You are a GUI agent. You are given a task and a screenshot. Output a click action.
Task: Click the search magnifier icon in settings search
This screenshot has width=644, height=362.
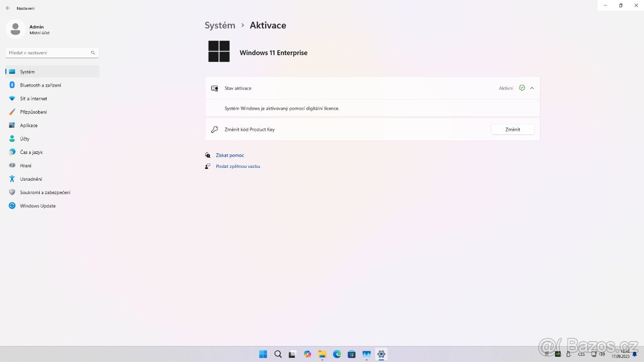[x=93, y=53]
